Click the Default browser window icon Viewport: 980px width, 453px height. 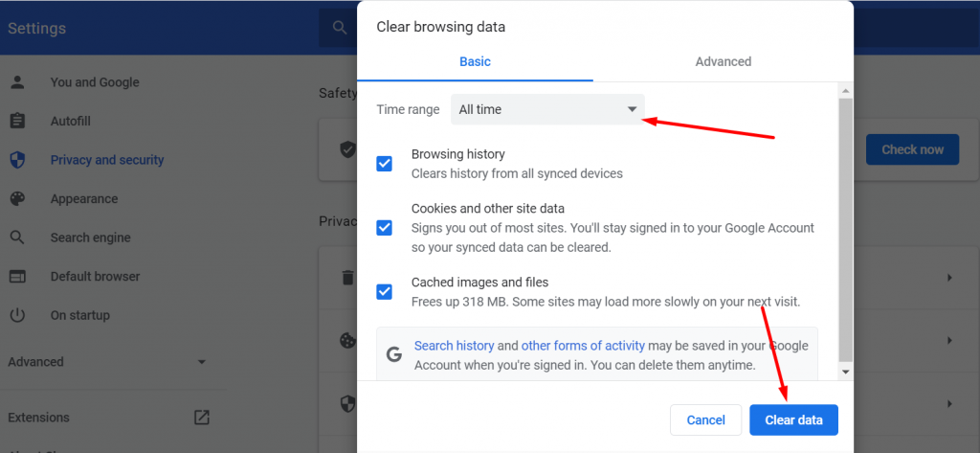pyautogui.click(x=17, y=277)
